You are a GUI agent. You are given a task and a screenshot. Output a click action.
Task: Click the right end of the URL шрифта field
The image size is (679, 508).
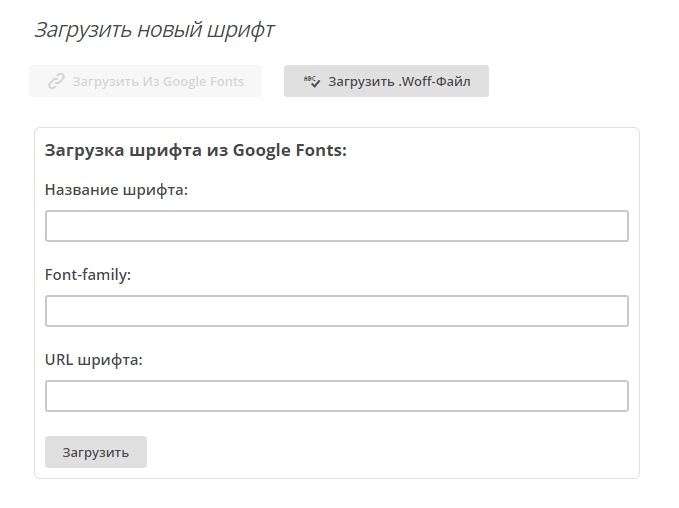point(610,396)
